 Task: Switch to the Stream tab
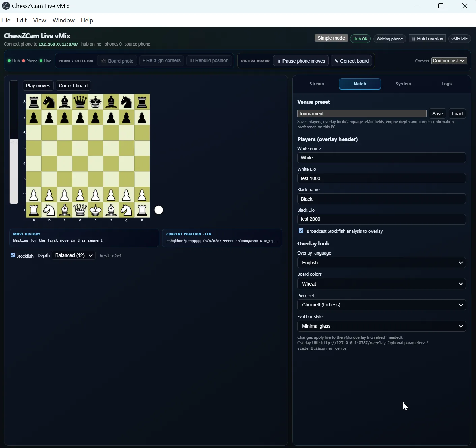click(317, 84)
